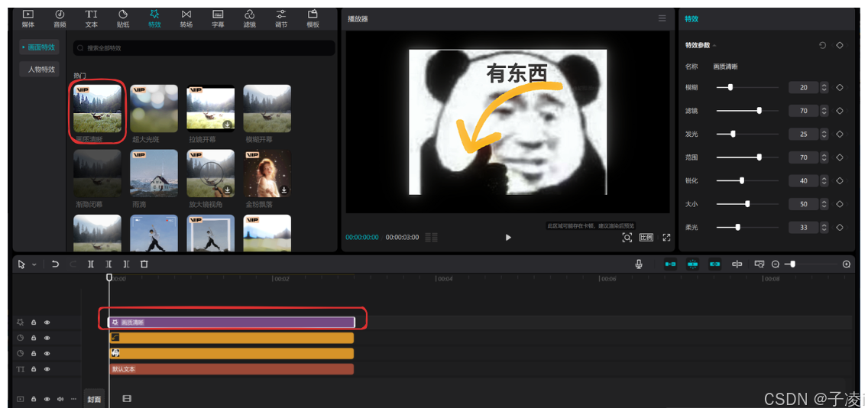Viewport: 868px width, 415px height.
Task: Open the 媒体 media tab
Action: pos(28,18)
